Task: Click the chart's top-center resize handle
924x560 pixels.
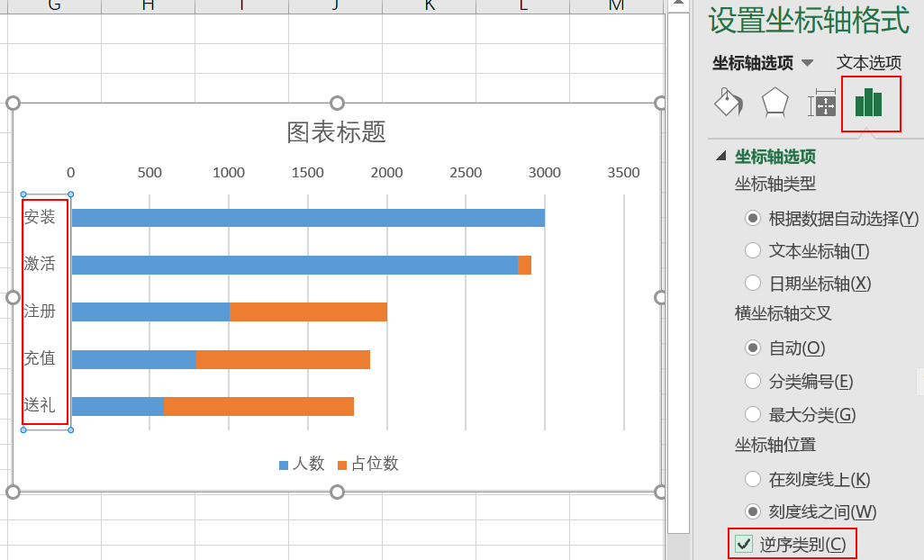Action: coord(337,104)
